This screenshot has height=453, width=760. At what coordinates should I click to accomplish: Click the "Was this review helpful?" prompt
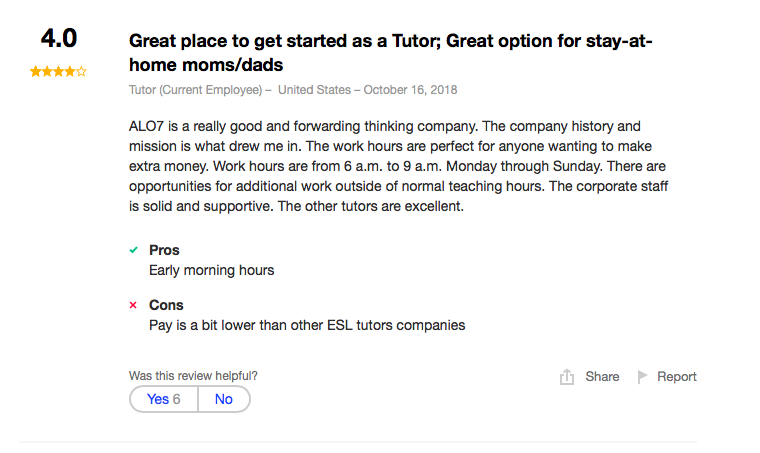click(193, 376)
